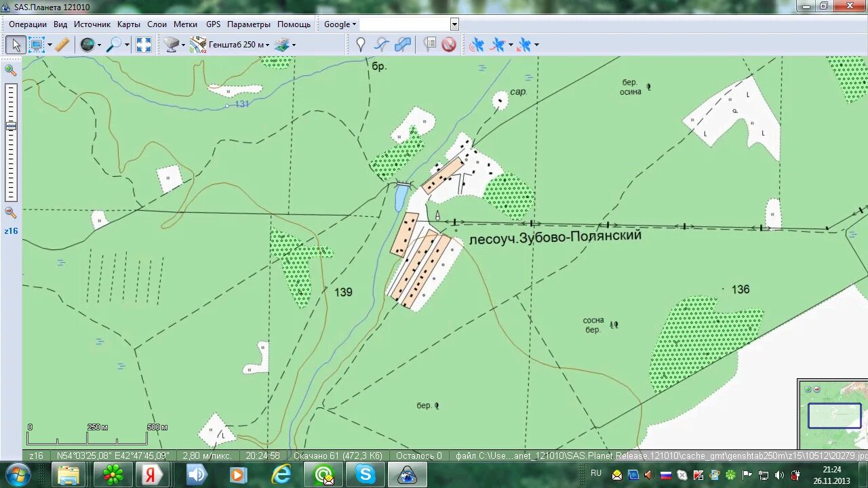Open Internet Explorer from the taskbar
Viewport: 868px width, 488px height.
tap(281, 474)
